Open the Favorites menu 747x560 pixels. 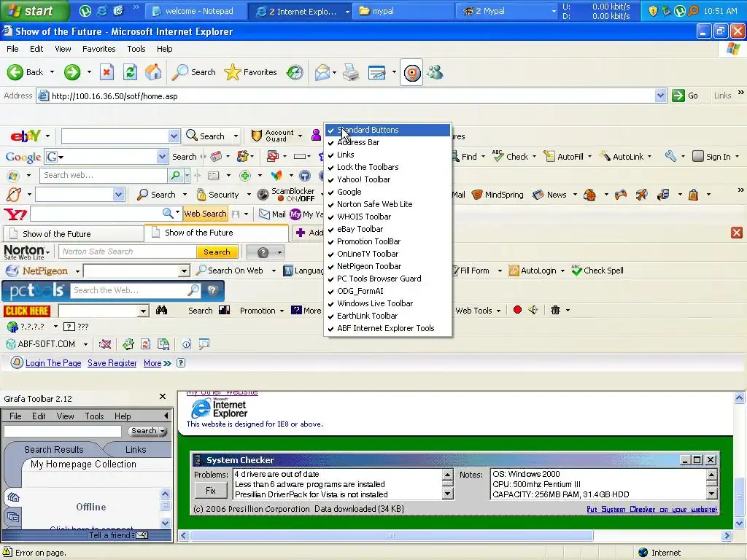98,49
